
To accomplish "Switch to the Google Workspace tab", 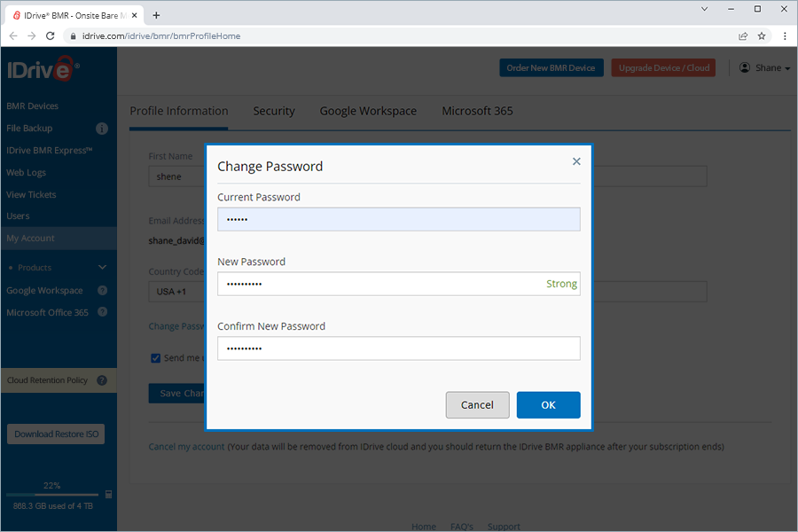I will (x=368, y=111).
